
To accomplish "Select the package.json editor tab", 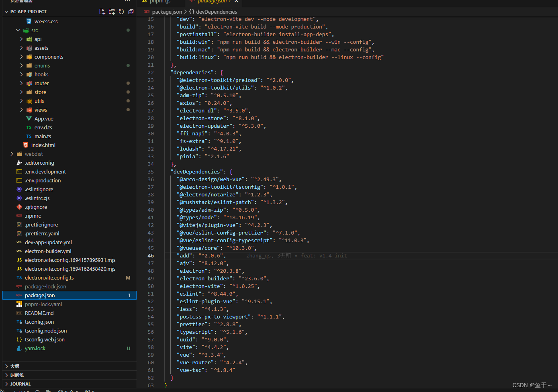I will click(x=213, y=2).
